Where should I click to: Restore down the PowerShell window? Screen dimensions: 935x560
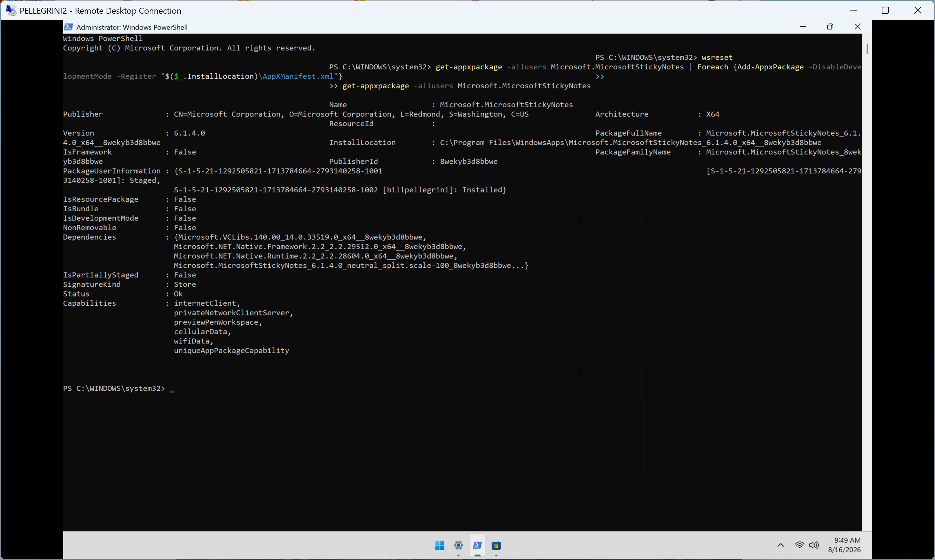point(830,27)
